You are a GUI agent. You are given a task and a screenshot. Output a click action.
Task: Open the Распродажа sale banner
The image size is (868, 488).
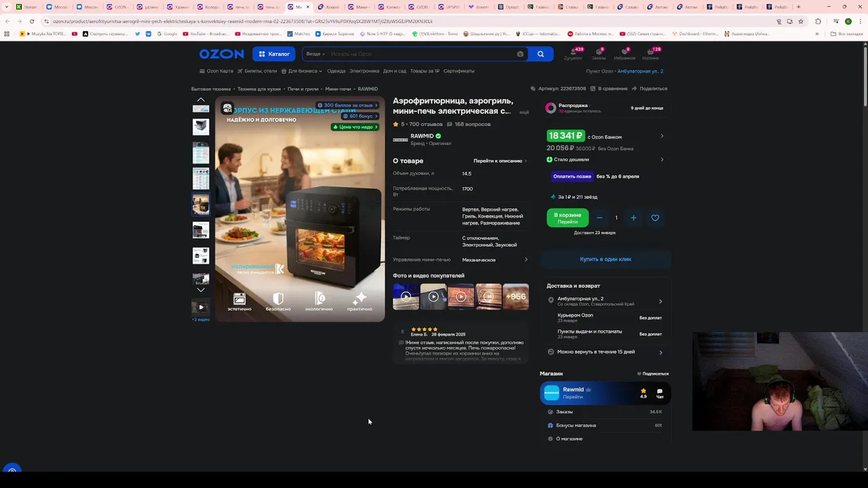coord(606,108)
